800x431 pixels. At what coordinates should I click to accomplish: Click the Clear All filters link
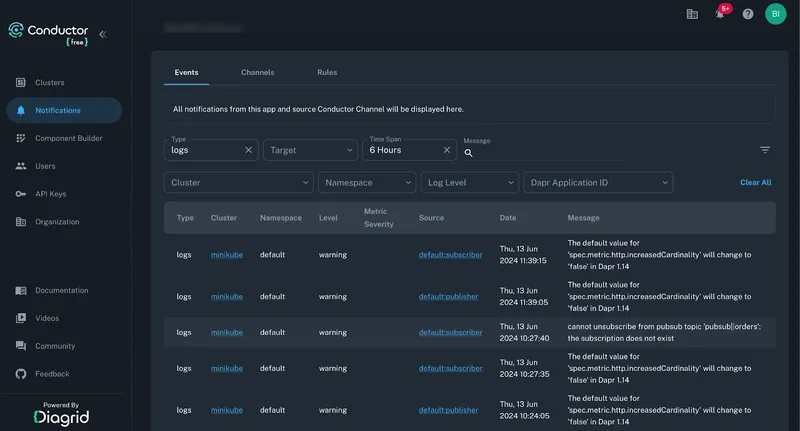click(755, 183)
